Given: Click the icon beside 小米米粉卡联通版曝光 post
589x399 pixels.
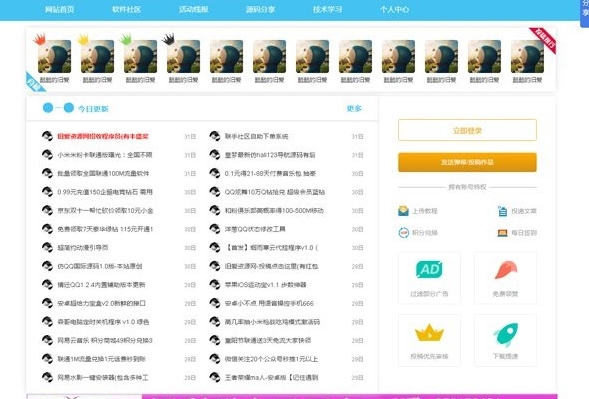Looking at the screenshot, I should [x=47, y=154].
